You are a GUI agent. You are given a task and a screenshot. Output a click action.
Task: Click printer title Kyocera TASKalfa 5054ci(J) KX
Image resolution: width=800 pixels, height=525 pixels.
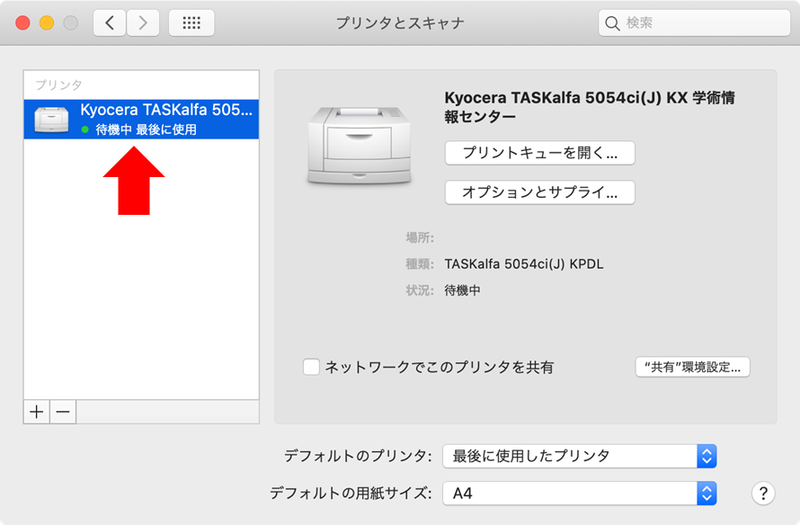589,107
